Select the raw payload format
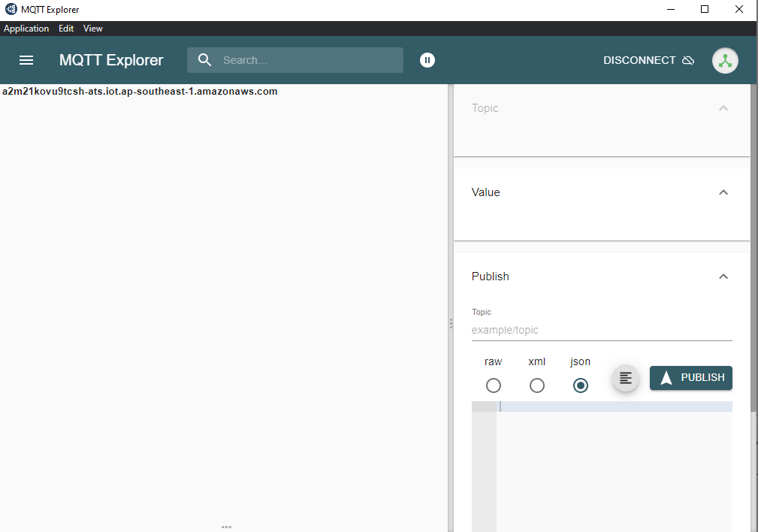The height and width of the screenshot is (532, 758). pos(494,385)
